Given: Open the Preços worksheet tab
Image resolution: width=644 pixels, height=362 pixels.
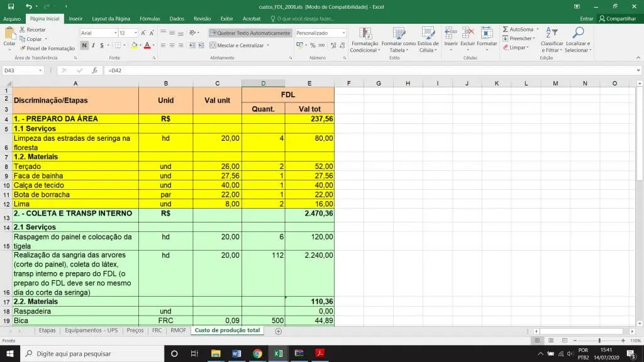Looking at the screenshot, I should click(x=135, y=331).
